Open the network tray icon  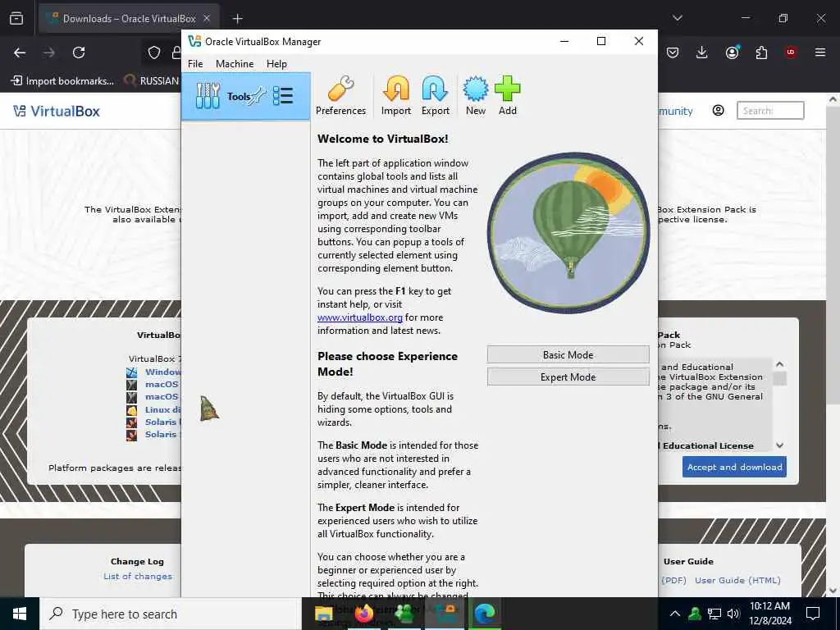coord(714,614)
